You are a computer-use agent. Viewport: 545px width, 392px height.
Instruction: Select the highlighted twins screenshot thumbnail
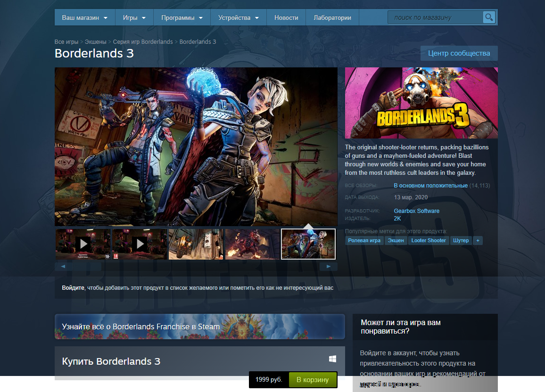point(308,244)
